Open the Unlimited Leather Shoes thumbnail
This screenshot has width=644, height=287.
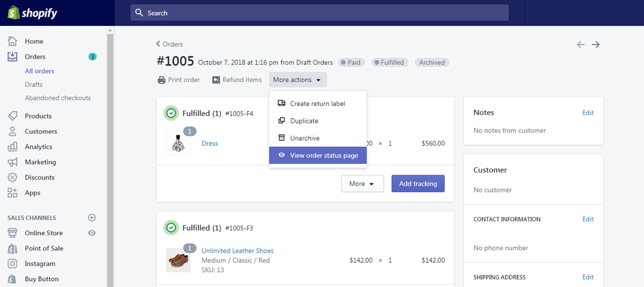pos(178,260)
